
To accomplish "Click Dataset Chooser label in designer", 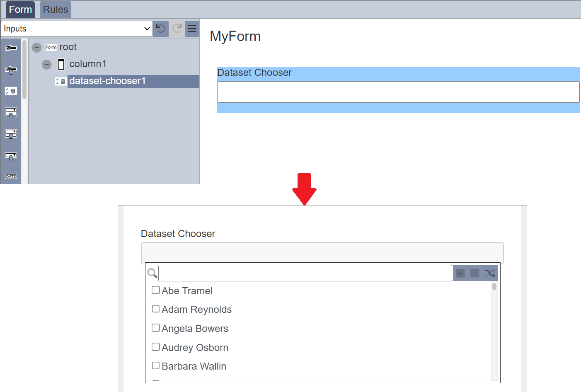I will (x=254, y=73).
